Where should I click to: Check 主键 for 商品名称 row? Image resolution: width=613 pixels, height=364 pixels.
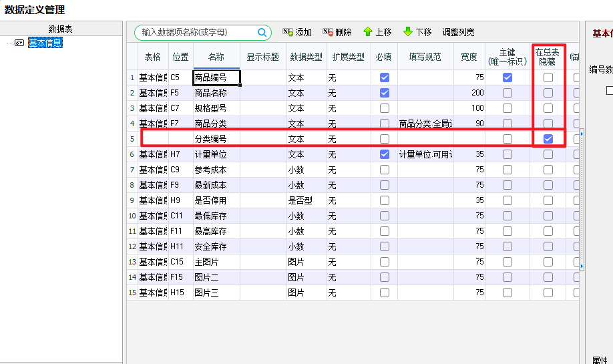[x=507, y=93]
